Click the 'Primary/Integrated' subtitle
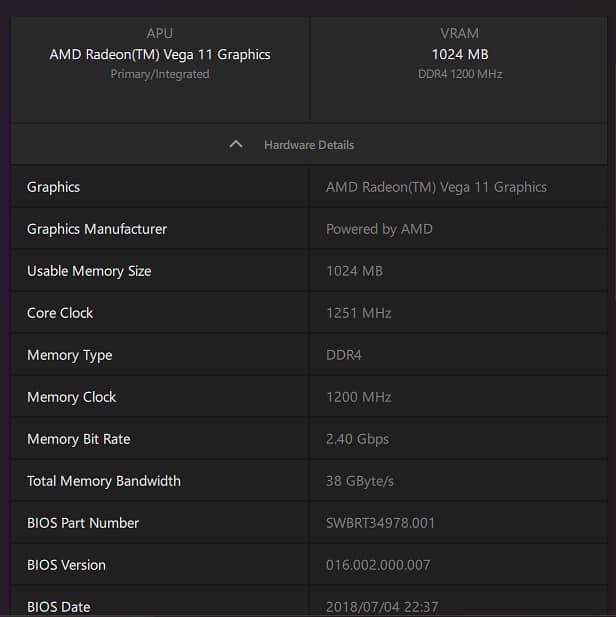 click(x=160, y=74)
